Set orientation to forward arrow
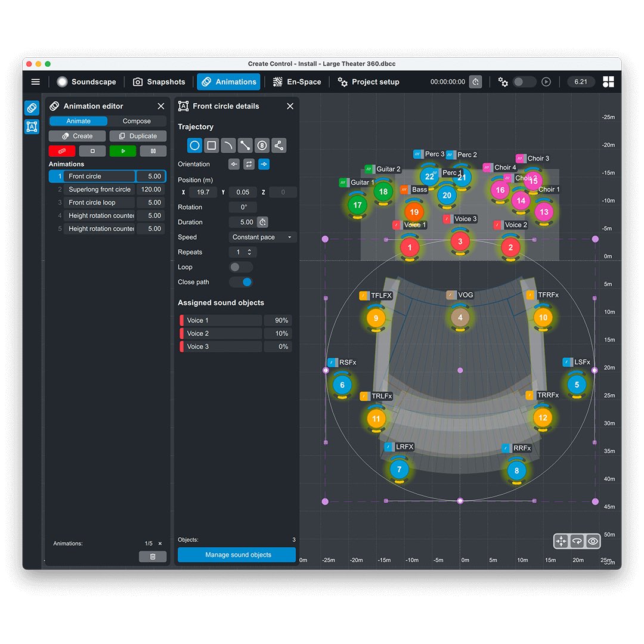 pos(264,165)
